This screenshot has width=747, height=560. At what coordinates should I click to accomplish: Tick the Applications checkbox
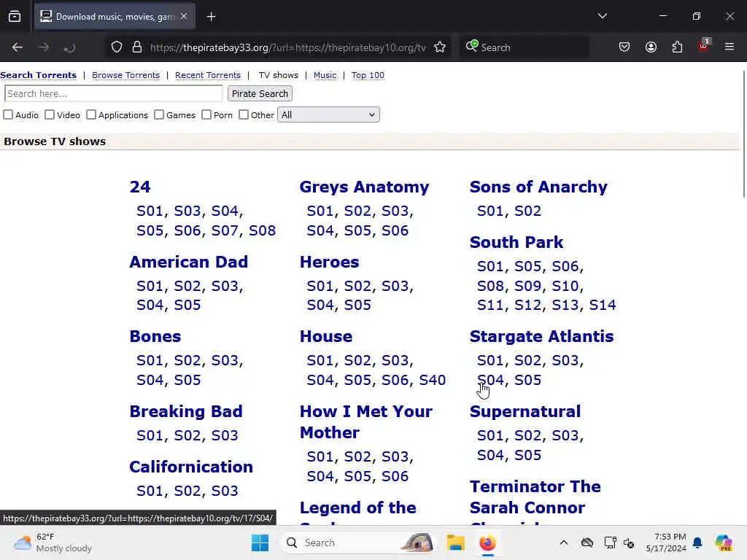pos(91,114)
